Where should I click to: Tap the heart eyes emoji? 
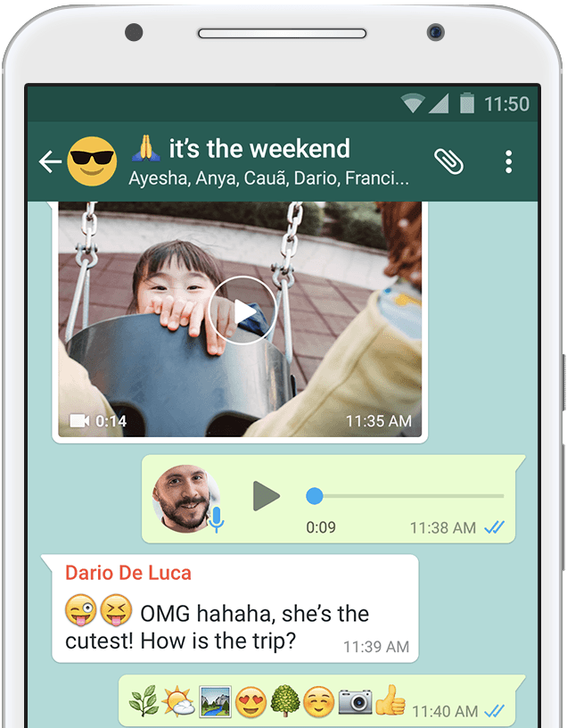251,701
